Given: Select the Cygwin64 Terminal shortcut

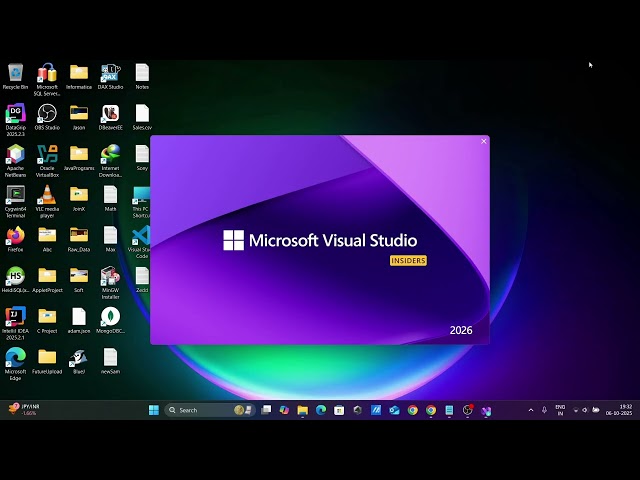Looking at the screenshot, I should pyautogui.click(x=16, y=202).
